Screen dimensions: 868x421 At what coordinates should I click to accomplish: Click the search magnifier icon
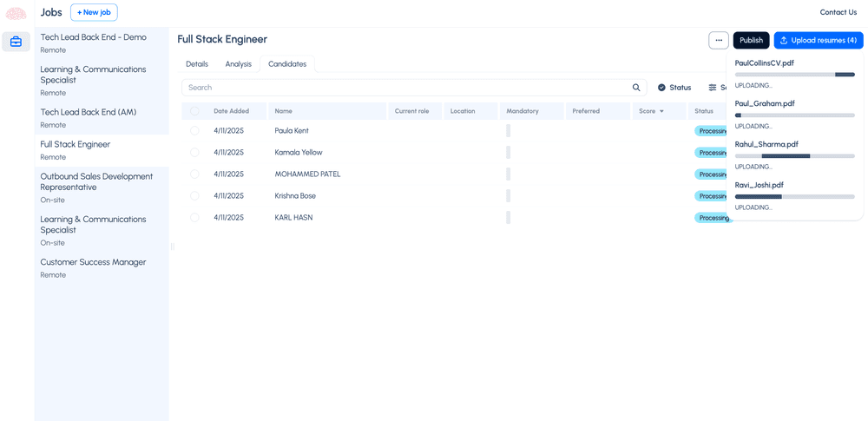click(x=636, y=88)
